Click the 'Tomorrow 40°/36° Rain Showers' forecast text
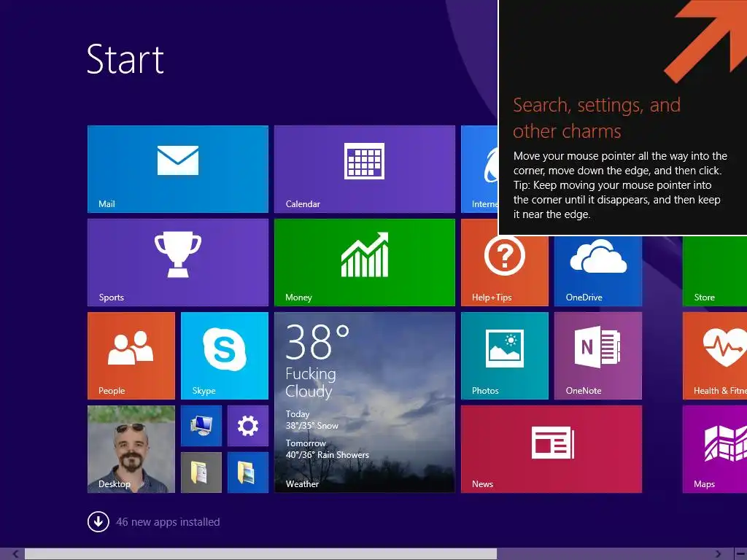Image resolution: width=747 pixels, height=560 pixels. pos(328,449)
